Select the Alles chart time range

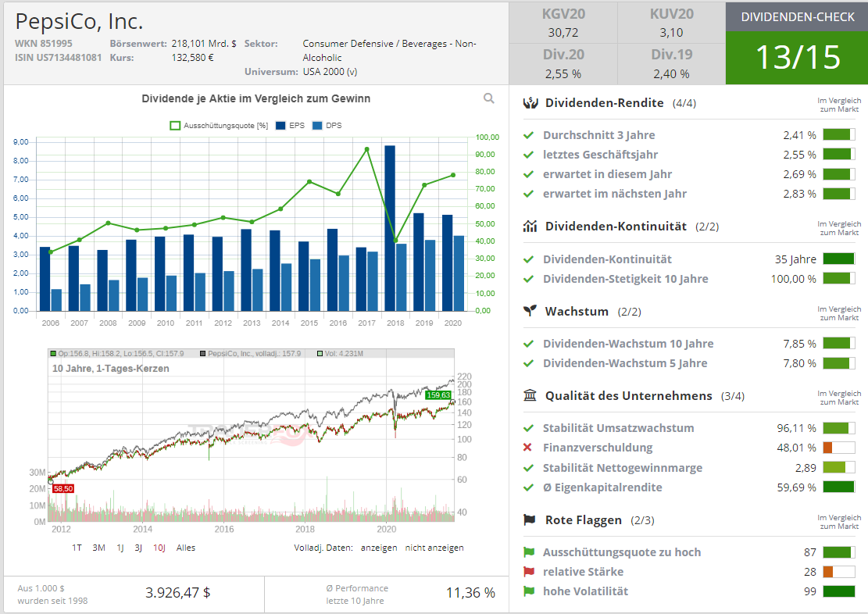pyautogui.click(x=186, y=548)
